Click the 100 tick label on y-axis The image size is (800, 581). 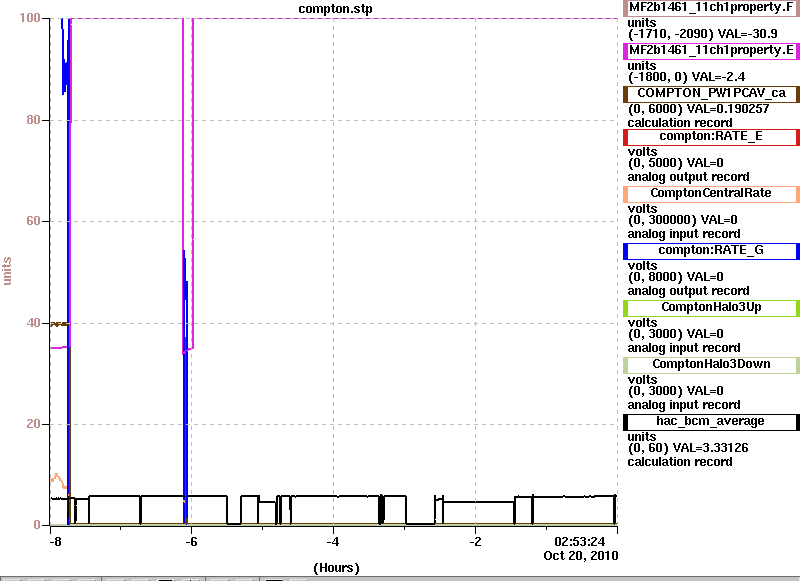point(30,18)
